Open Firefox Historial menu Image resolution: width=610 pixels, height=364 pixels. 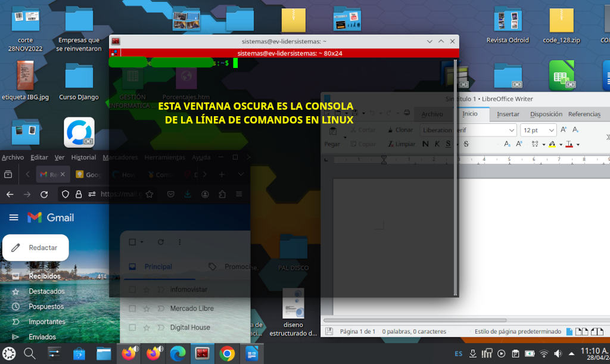pos(83,157)
